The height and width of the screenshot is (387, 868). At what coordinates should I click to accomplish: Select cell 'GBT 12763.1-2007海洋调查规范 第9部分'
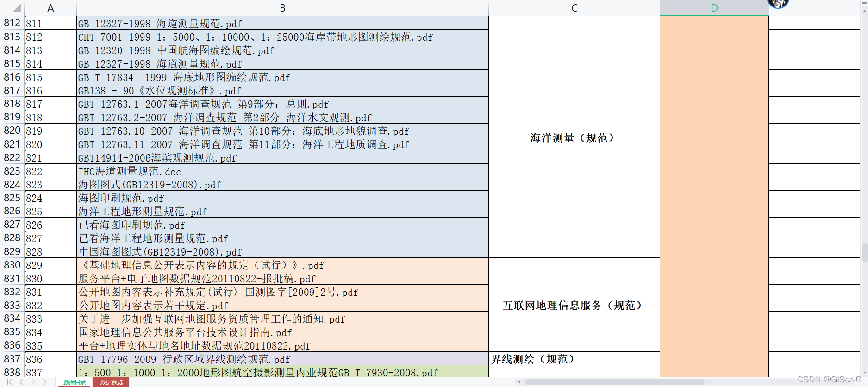pyautogui.click(x=282, y=104)
